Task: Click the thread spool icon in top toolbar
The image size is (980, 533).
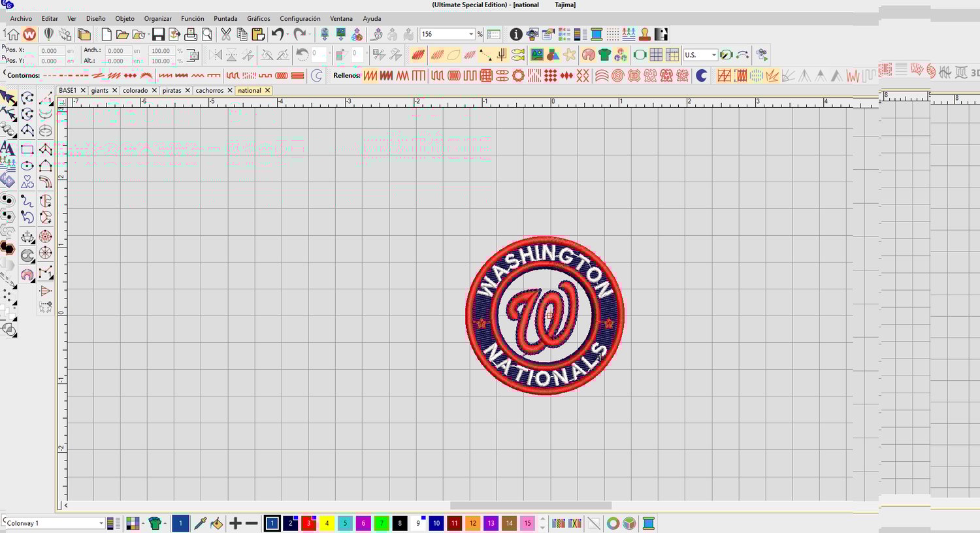Action: pos(596,34)
